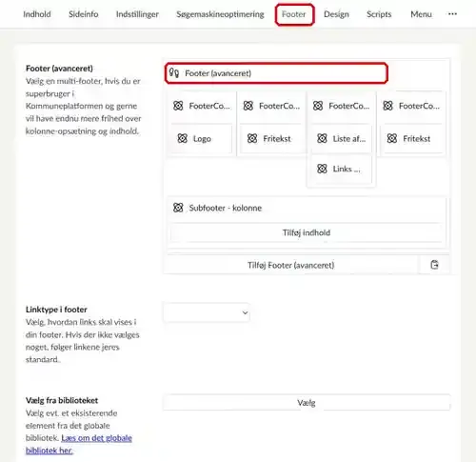Image resolution: width=476 pixels, height=462 pixels.
Task: Click the Liste af... block icon
Action: (x=322, y=138)
